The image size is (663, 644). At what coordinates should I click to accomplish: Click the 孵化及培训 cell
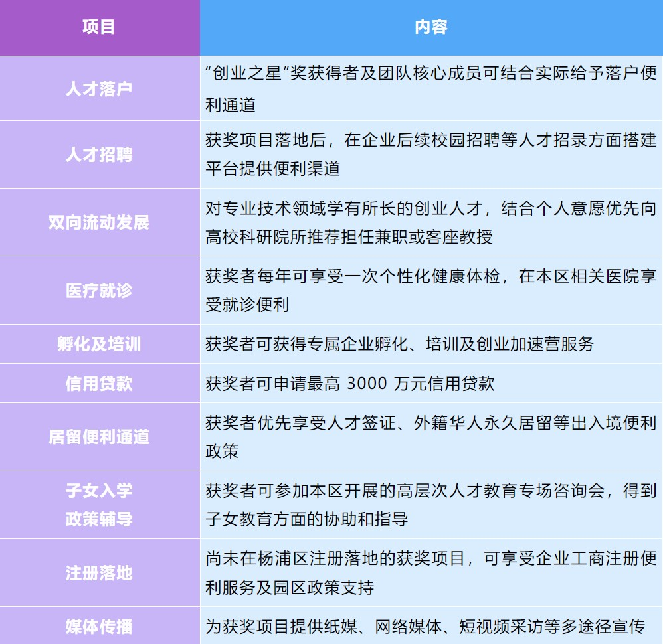99,344
